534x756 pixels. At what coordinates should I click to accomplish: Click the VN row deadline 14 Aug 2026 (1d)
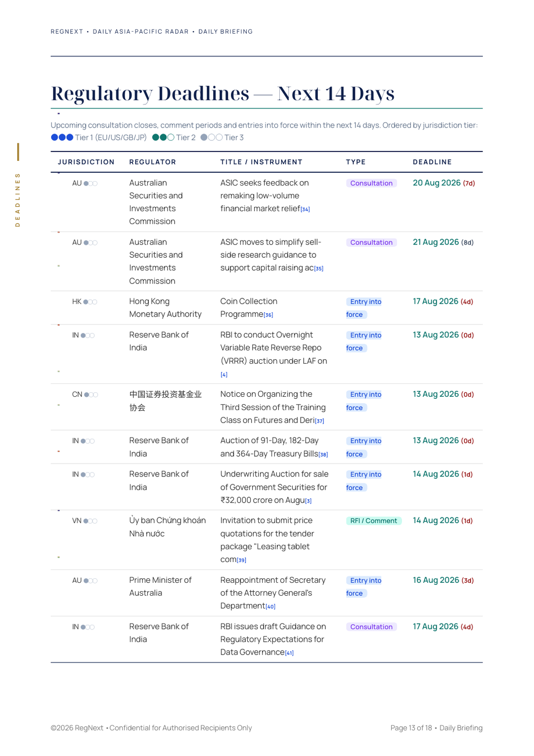[443, 520]
